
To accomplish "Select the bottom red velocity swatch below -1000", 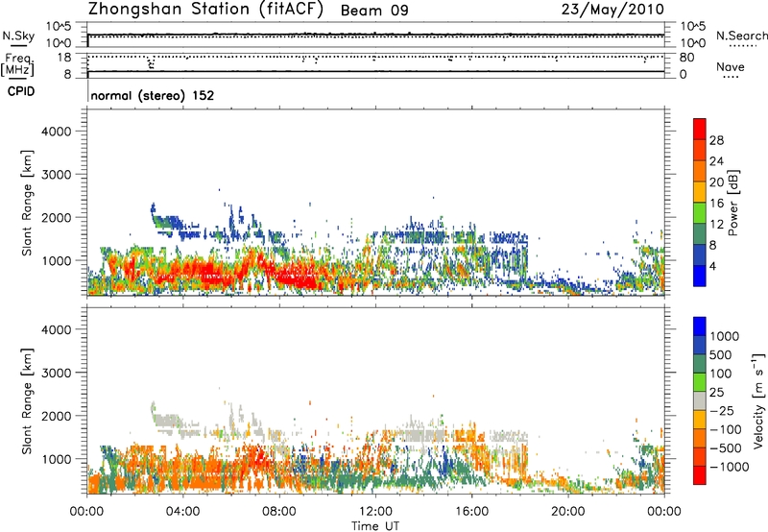I will click(x=700, y=475).
